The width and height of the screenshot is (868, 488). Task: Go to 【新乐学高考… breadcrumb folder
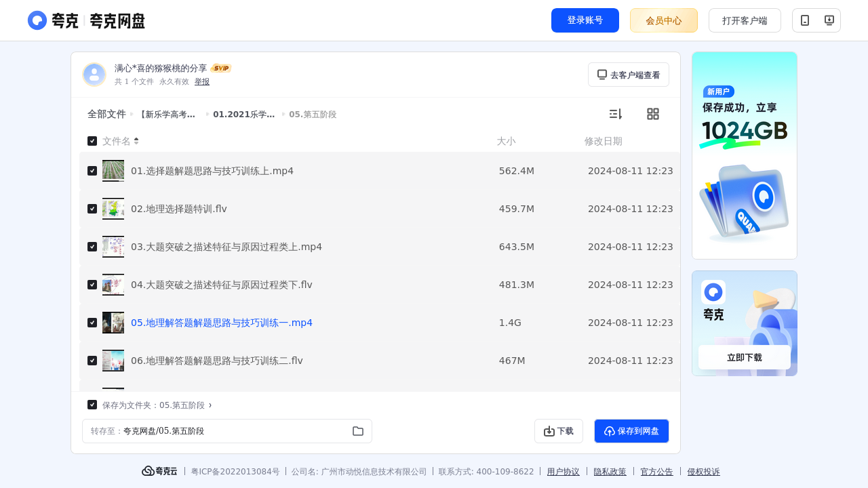click(x=167, y=115)
